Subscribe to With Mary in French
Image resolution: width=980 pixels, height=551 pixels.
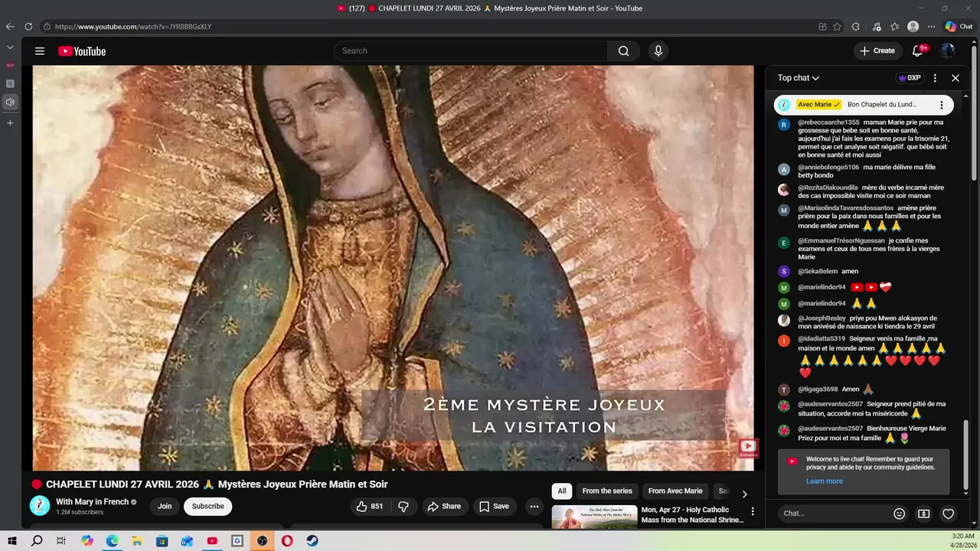point(207,507)
